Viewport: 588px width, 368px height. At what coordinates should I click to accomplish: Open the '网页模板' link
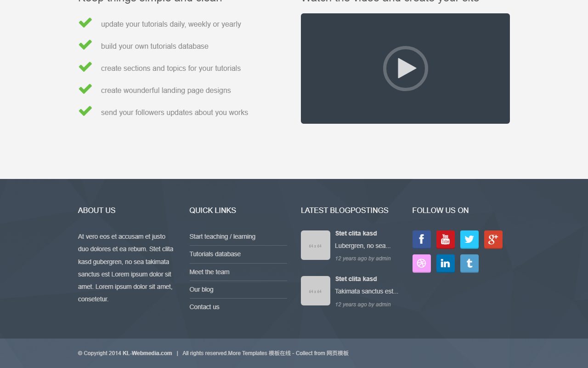(x=338, y=353)
